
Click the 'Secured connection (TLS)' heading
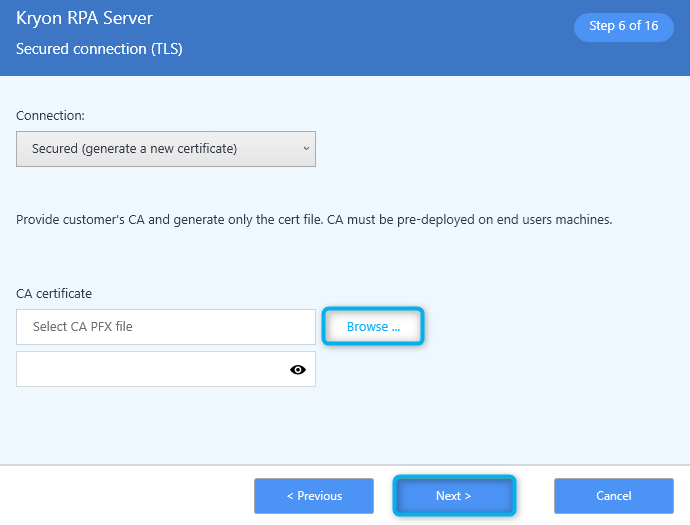[99, 49]
